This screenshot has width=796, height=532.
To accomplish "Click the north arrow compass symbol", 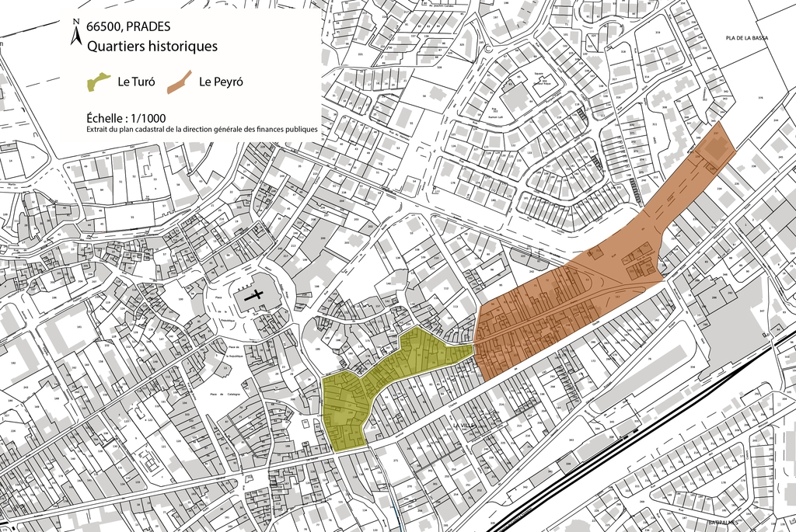I will point(76,33).
